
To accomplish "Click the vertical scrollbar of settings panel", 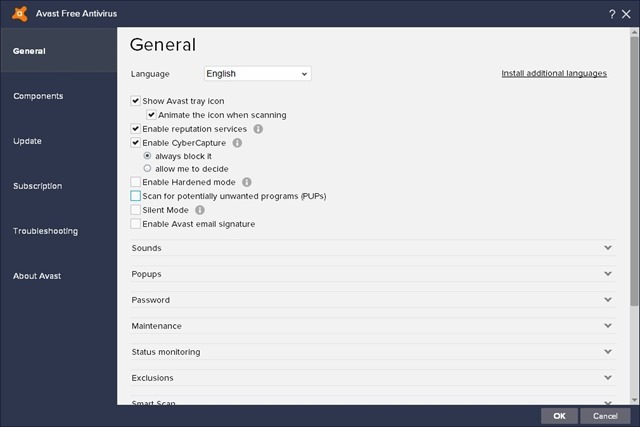I will tap(635, 200).
